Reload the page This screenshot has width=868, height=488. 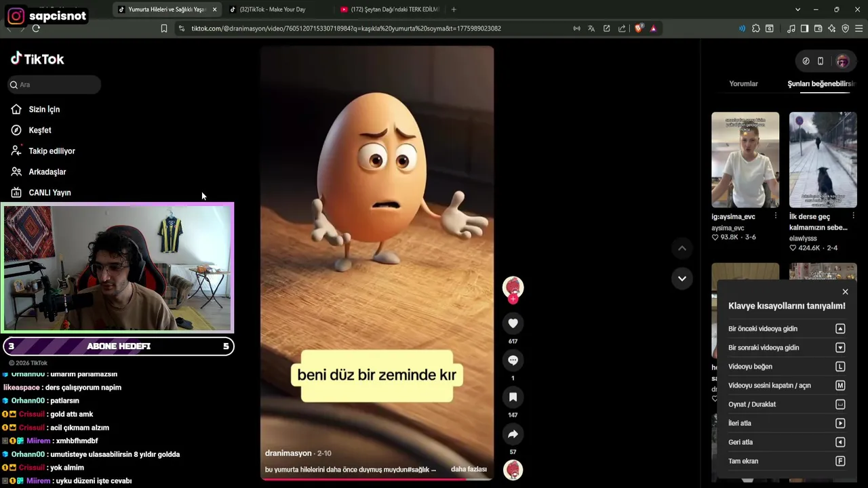(x=36, y=28)
